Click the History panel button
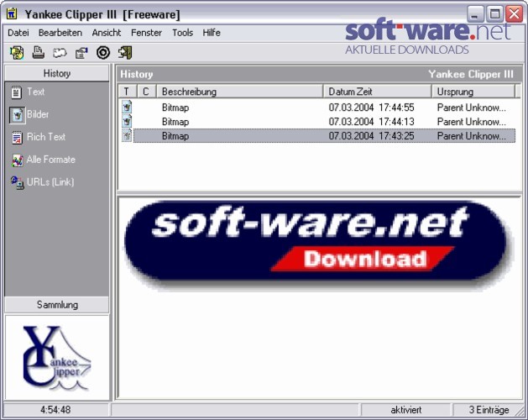 coord(57,73)
